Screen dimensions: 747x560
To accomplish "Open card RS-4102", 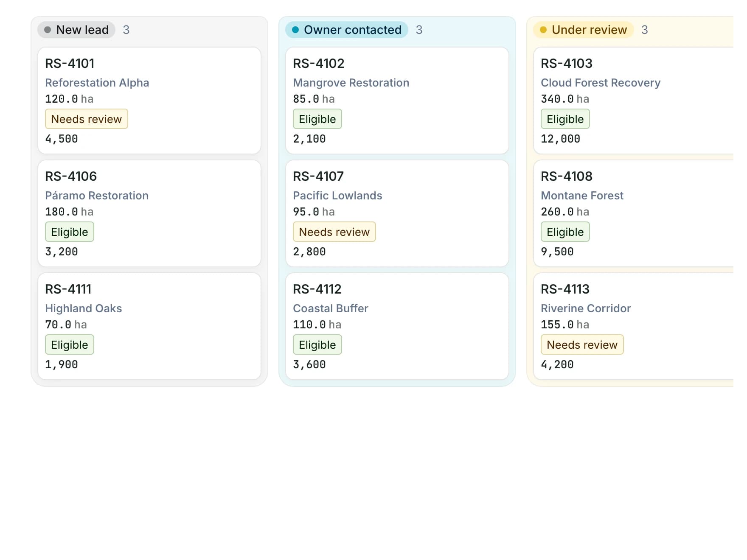I will click(397, 101).
